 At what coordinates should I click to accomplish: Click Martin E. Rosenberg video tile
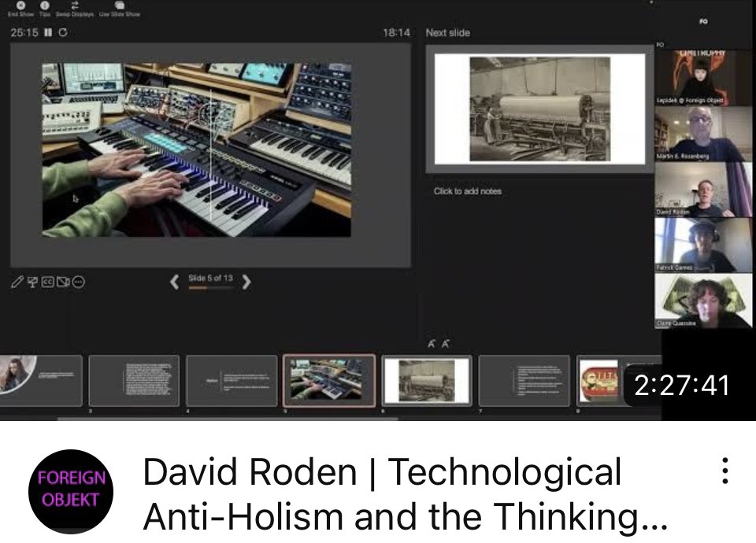coord(703,134)
